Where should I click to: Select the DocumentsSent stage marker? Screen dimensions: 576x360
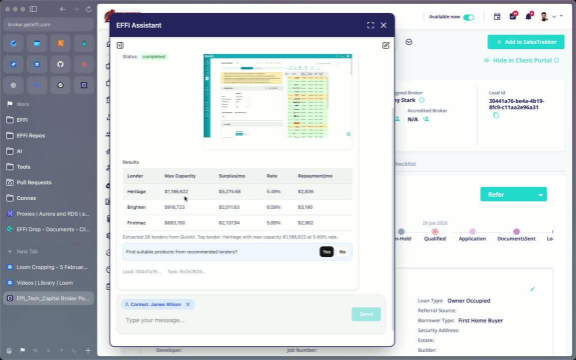point(516,232)
